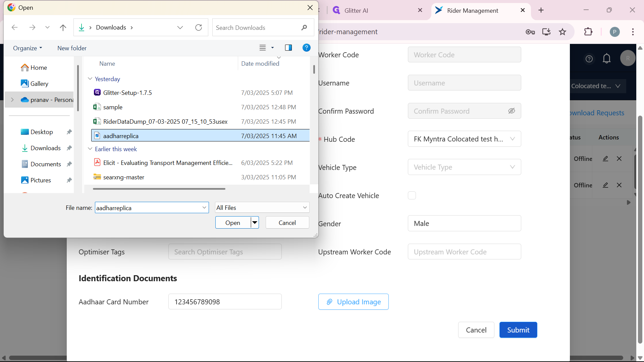This screenshot has width=644, height=362.
Task: Go up one folder with the up arrow
Action: tap(63, 27)
